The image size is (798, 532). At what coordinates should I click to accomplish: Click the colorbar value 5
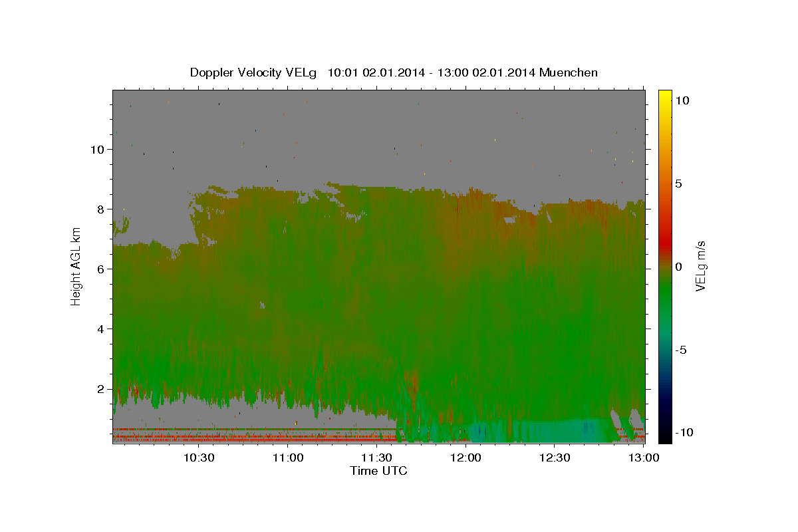pos(678,184)
